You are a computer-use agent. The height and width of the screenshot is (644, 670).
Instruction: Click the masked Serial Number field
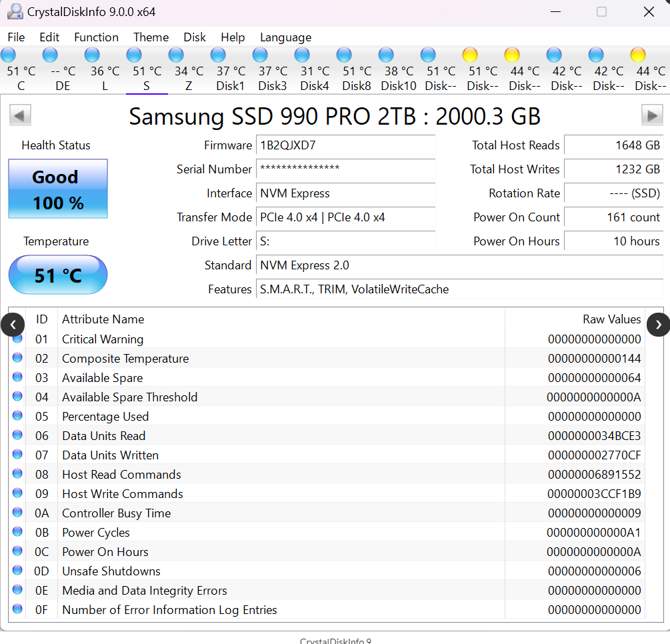pos(346,169)
